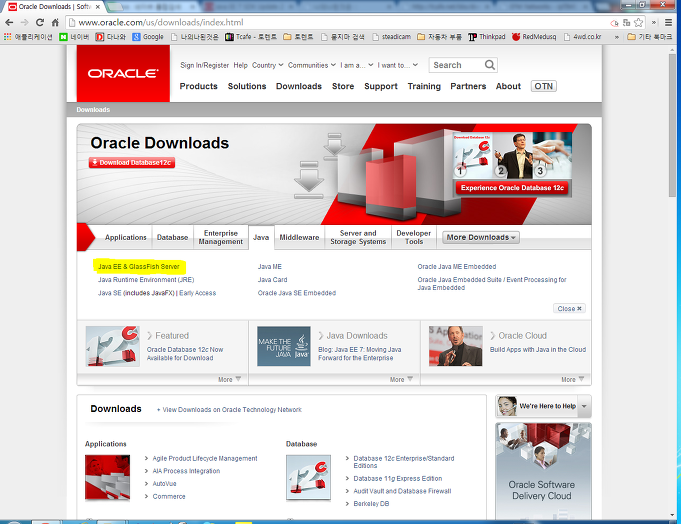Click the Featured 12c thumbnail image

112,346
